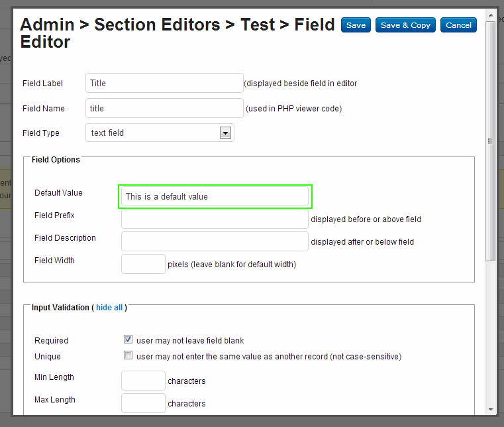Click the Field Width pixels box
The width and height of the screenshot is (504, 427).
pyautogui.click(x=143, y=264)
